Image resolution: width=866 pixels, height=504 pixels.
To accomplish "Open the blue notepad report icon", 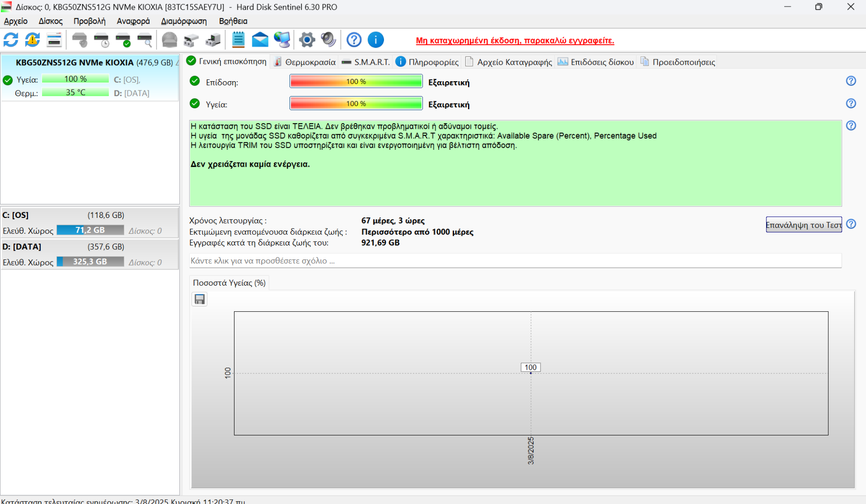I will pyautogui.click(x=238, y=40).
